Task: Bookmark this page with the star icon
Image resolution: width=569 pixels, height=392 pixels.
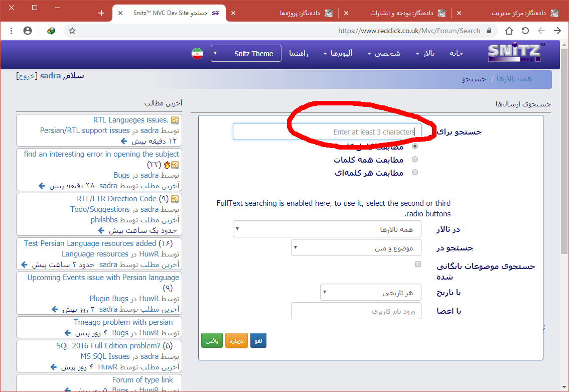Action: (72, 31)
